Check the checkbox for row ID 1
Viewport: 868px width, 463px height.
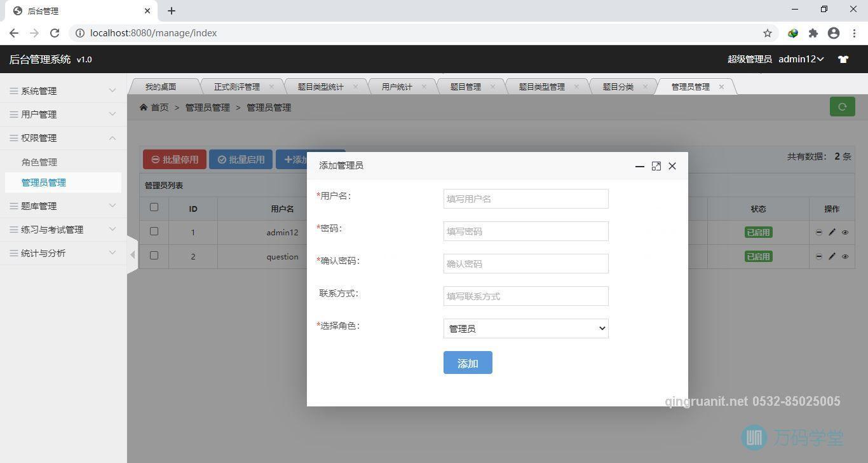(x=154, y=231)
